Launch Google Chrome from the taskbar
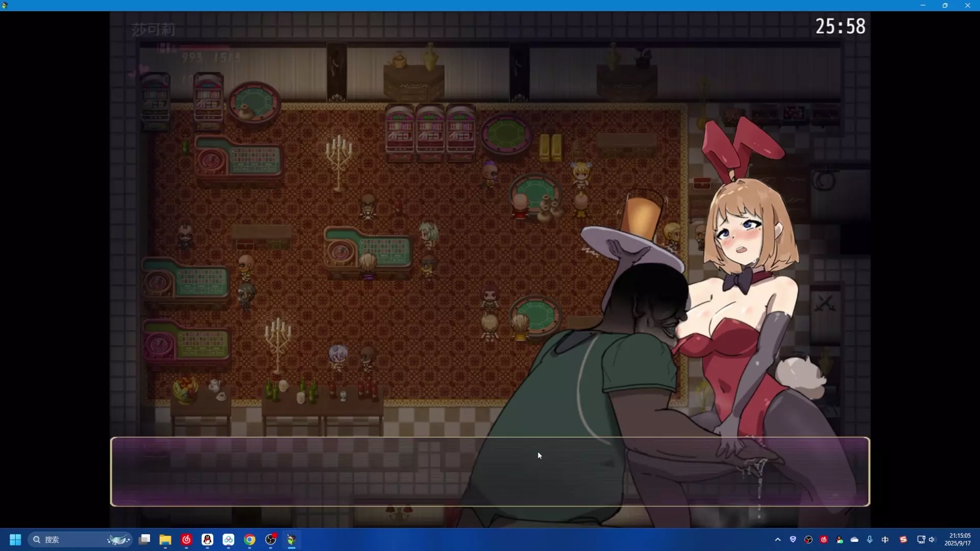Image resolution: width=980 pixels, height=551 pixels. [250, 539]
